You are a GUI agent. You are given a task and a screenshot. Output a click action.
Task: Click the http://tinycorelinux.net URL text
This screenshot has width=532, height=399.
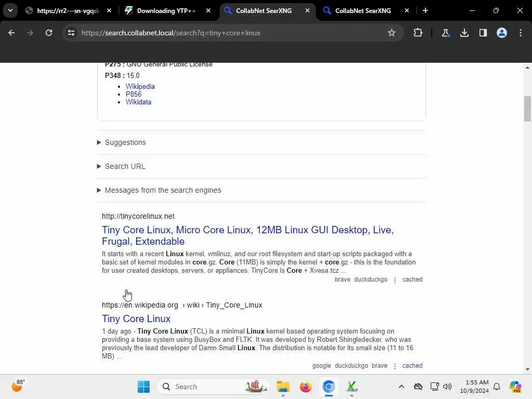coord(138,216)
